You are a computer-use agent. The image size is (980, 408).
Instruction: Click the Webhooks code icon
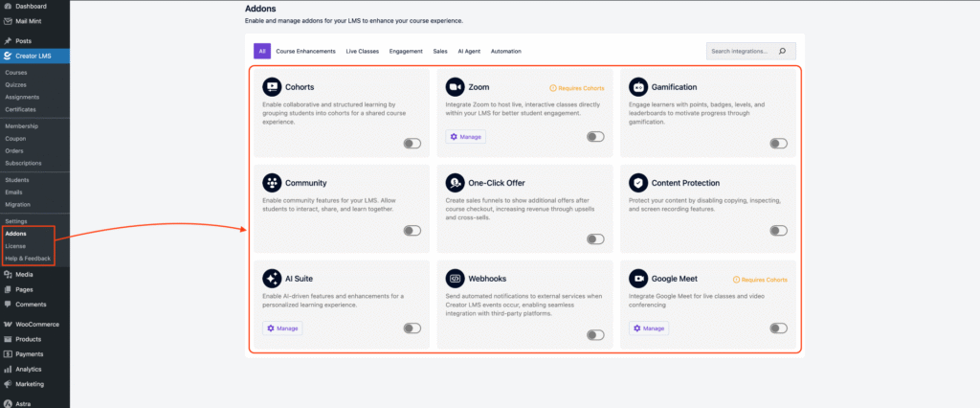click(x=455, y=279)
